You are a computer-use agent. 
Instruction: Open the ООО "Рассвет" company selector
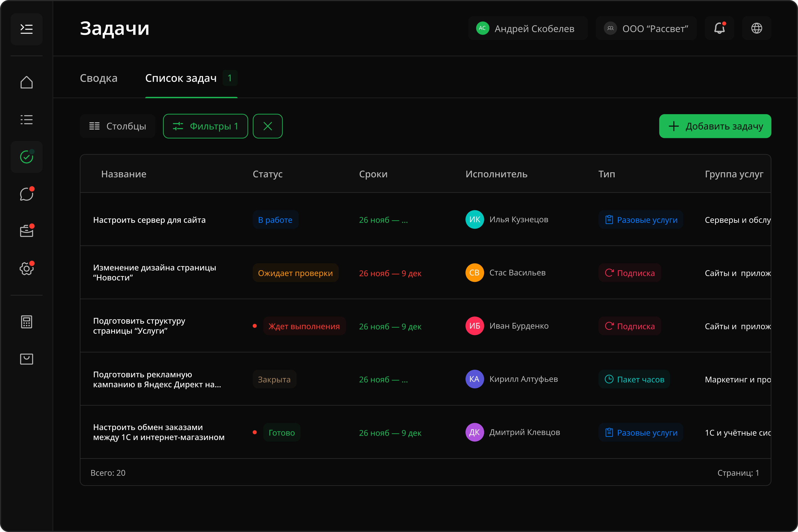646,29
